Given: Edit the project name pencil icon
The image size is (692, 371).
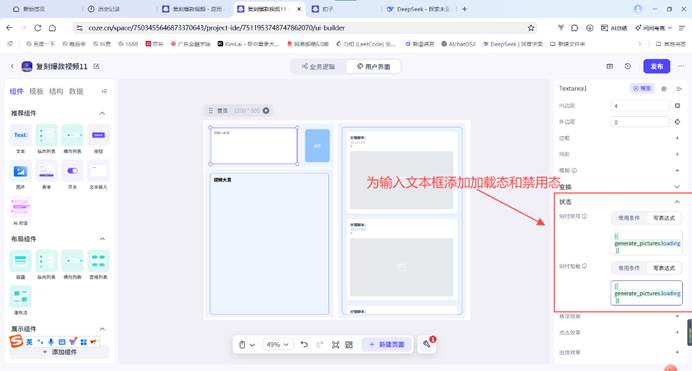Looking at the screenshot, I should coord(96,66).
